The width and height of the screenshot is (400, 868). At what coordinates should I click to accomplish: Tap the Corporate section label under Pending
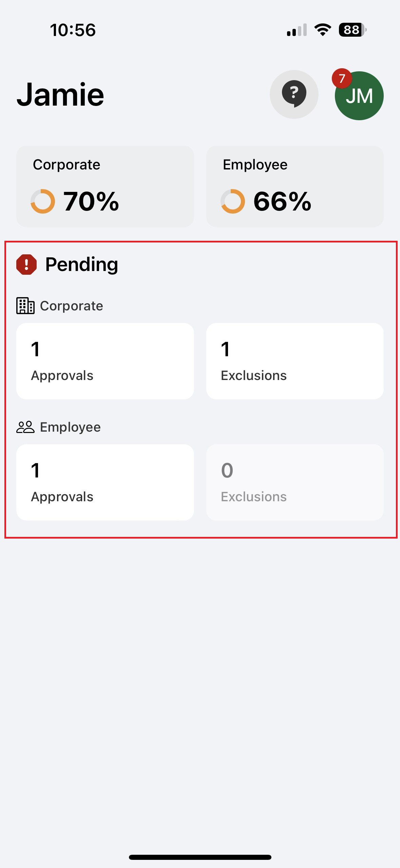pyautogui.click(x=72, y=306)
